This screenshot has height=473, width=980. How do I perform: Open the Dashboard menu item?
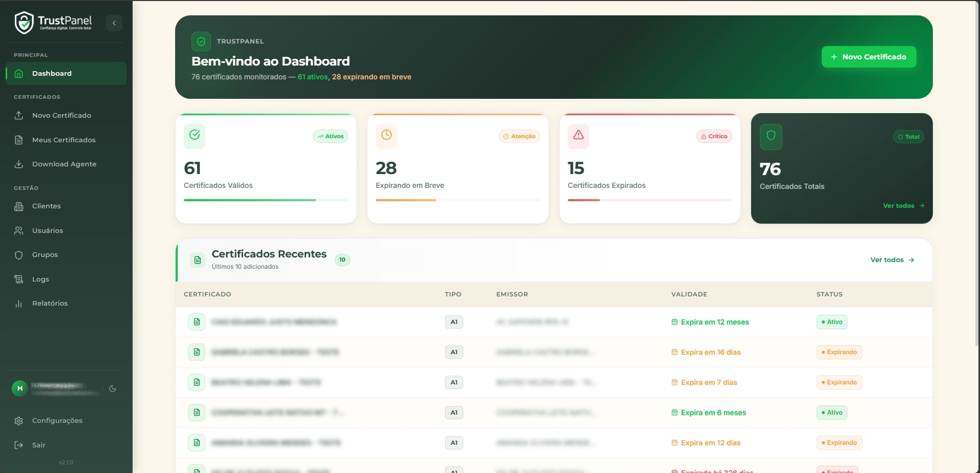[x=66, y=73]
